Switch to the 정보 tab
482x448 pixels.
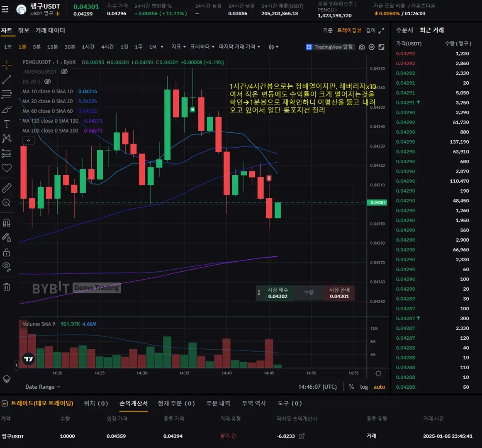(x=24, y=30)
